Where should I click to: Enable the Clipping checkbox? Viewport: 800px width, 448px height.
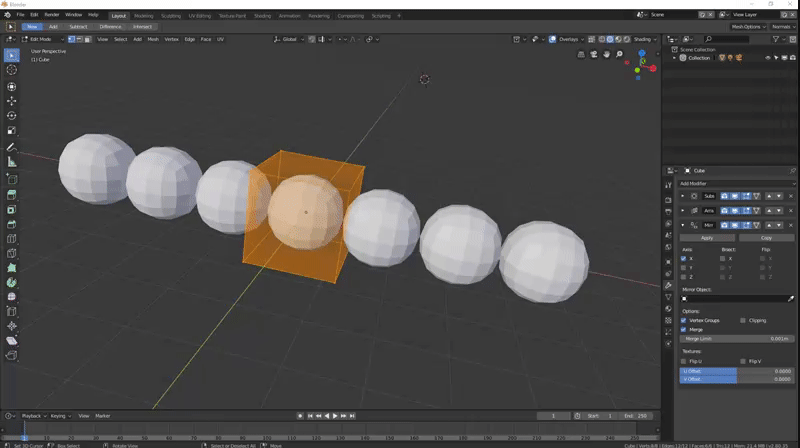pyautogui.click(x=742, y=320)
